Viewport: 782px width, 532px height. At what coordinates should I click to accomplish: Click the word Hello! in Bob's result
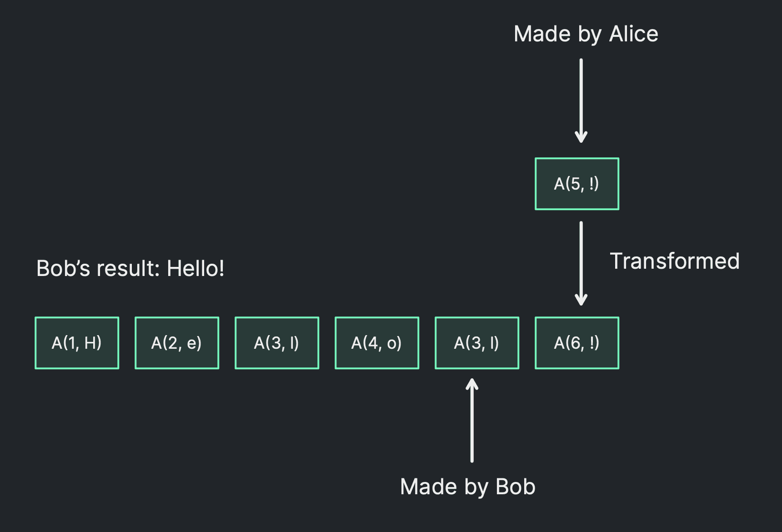(x=195, y=268)
